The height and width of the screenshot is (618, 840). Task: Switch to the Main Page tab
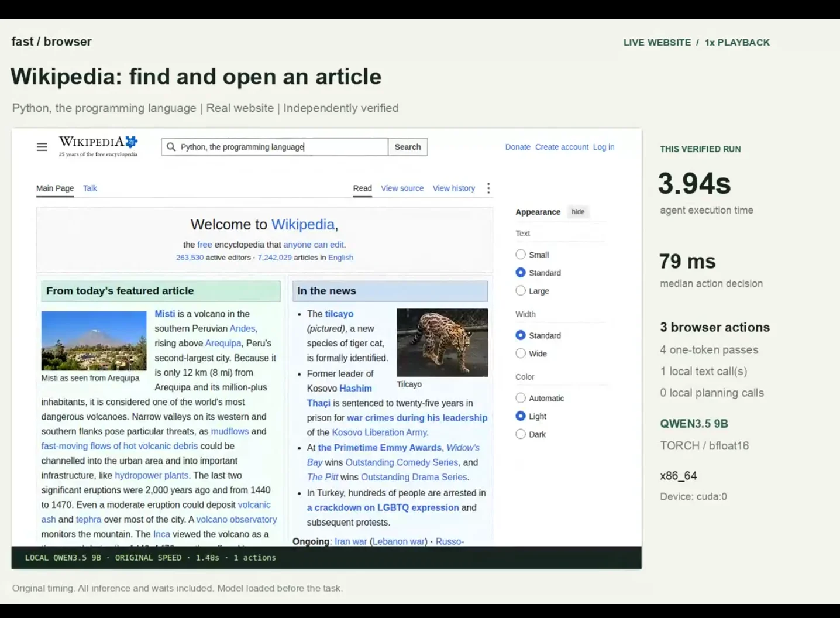coord(55,188)
